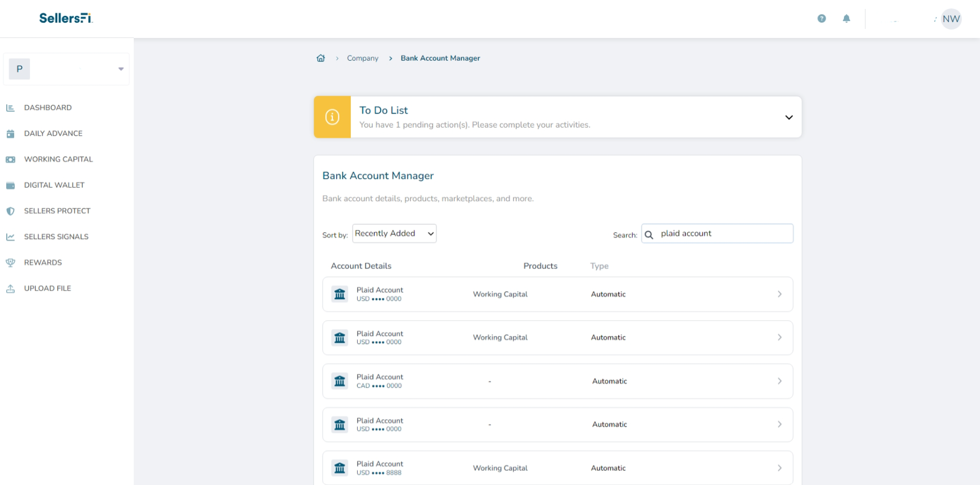
Task: Open the DAILY ADVANCE menu item
Action: 53,134
